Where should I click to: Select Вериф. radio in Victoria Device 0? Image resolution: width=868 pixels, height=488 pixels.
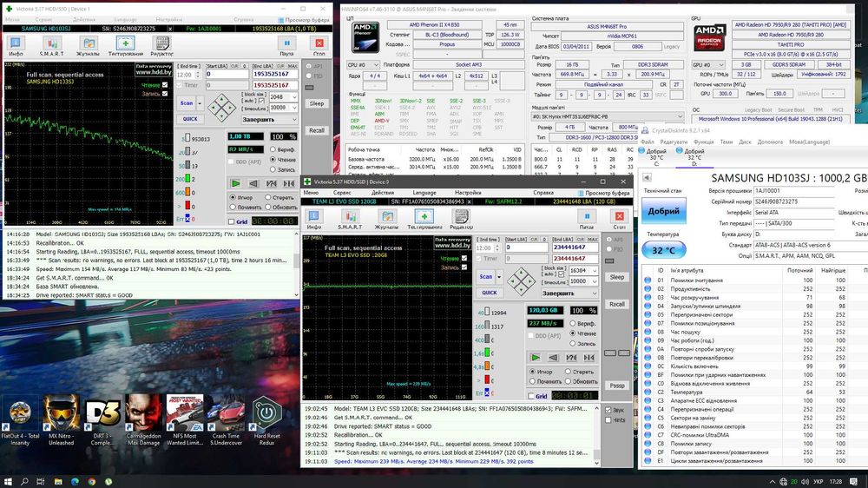(x=573, y=323)
